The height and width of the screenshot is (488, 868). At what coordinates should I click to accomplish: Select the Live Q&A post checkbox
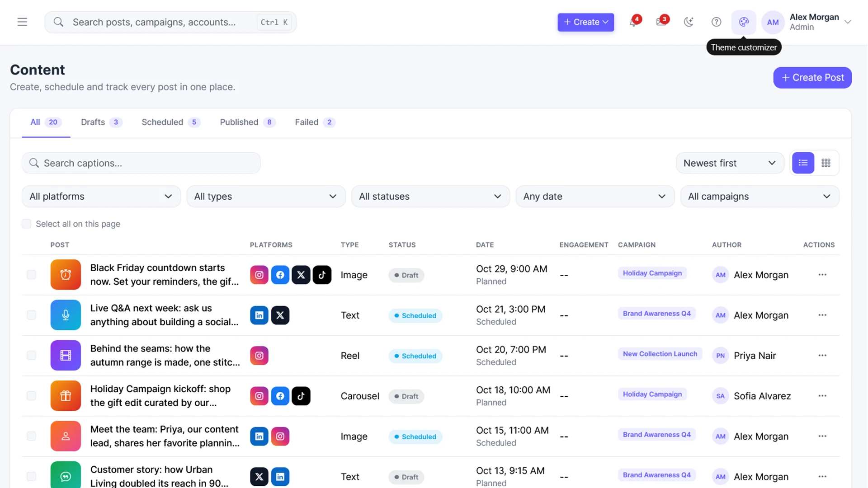[31, 315]
